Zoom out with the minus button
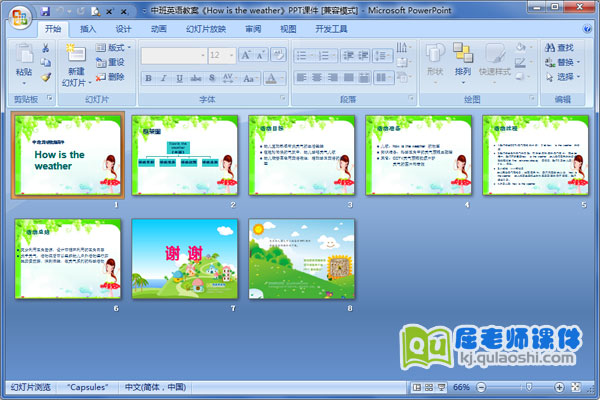Image resolution: width=600 pixels, height=400 pixels. (481, 387)
